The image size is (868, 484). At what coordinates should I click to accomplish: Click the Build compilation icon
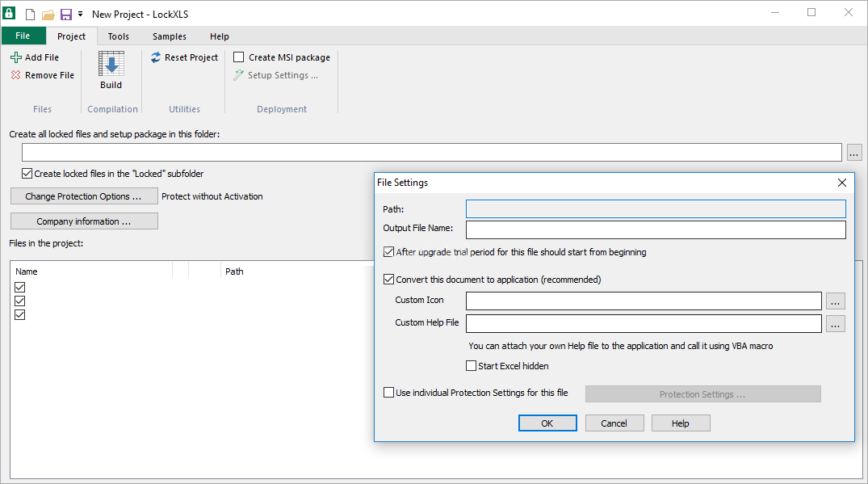point(111,69)
